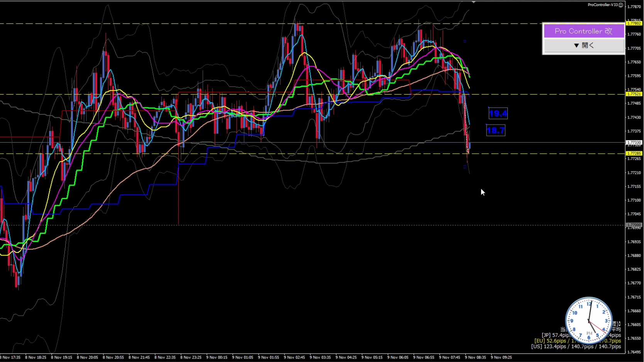
Task: Click the 1.76495 price scale label
Action: click(634, 352)
